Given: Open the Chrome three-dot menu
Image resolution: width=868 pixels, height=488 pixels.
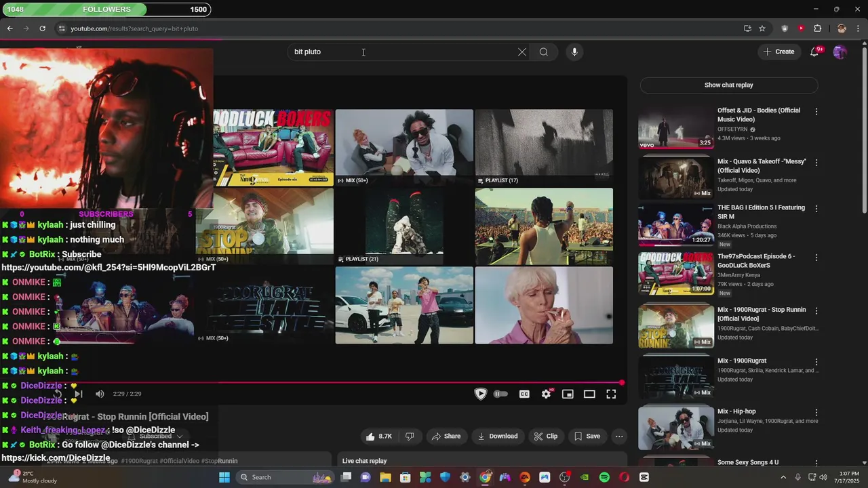Looking at the screenshot, I should (859, 28).
